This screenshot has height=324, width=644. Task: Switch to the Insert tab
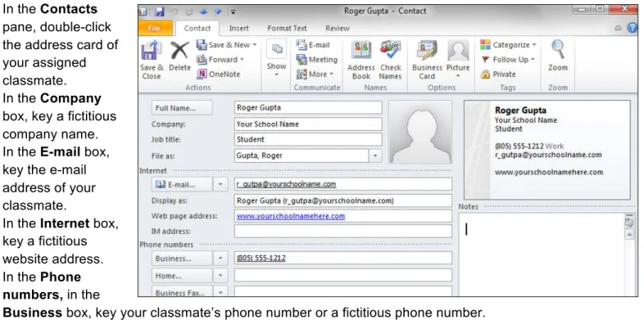(x=238, y=29)
